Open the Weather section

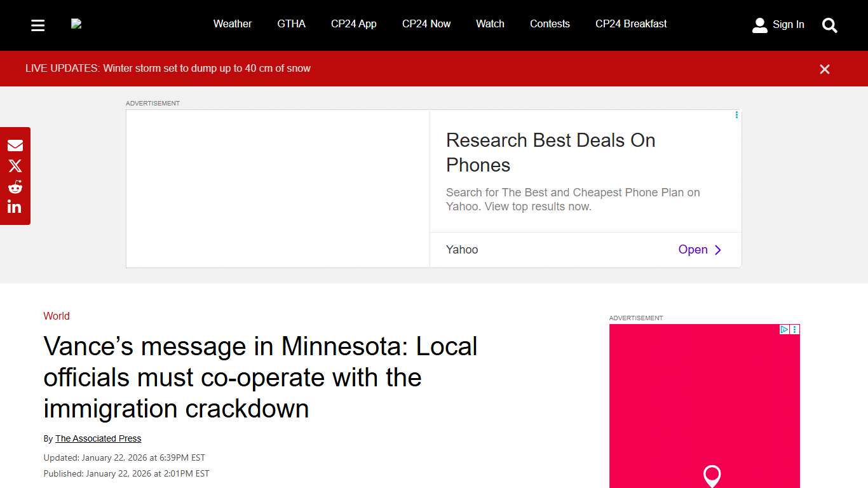(233, 24)
